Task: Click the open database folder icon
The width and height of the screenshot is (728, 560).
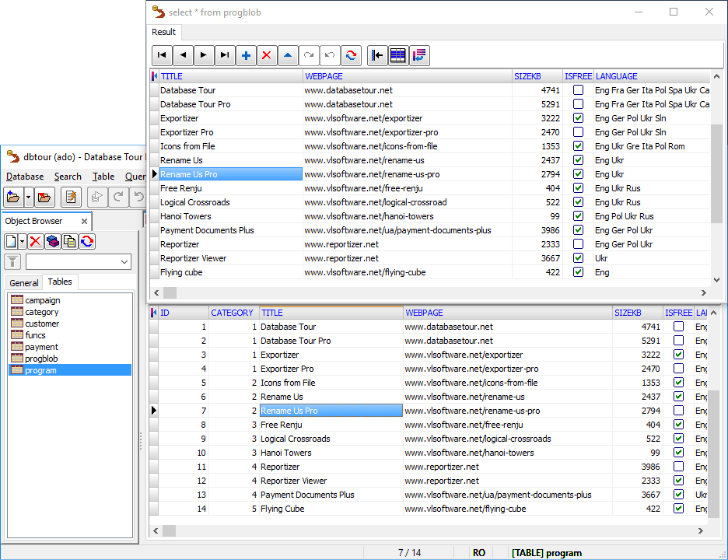Action: [x=13, y=197]
